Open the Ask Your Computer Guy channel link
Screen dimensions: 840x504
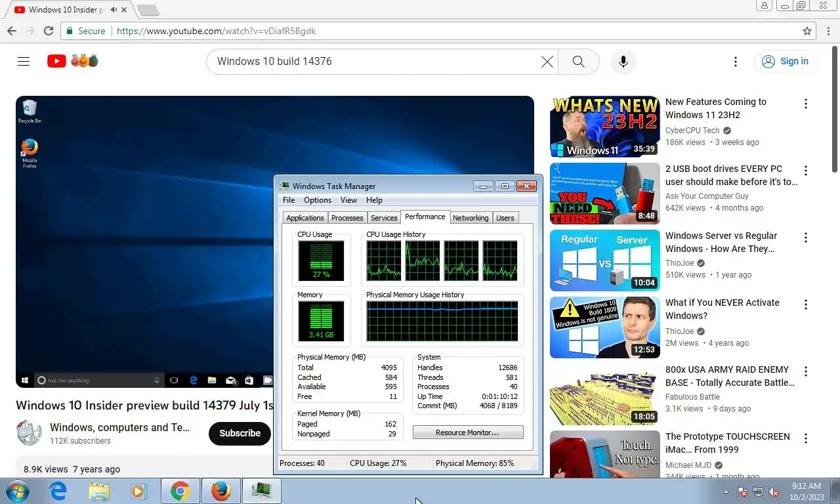click(x=707, y=196)
